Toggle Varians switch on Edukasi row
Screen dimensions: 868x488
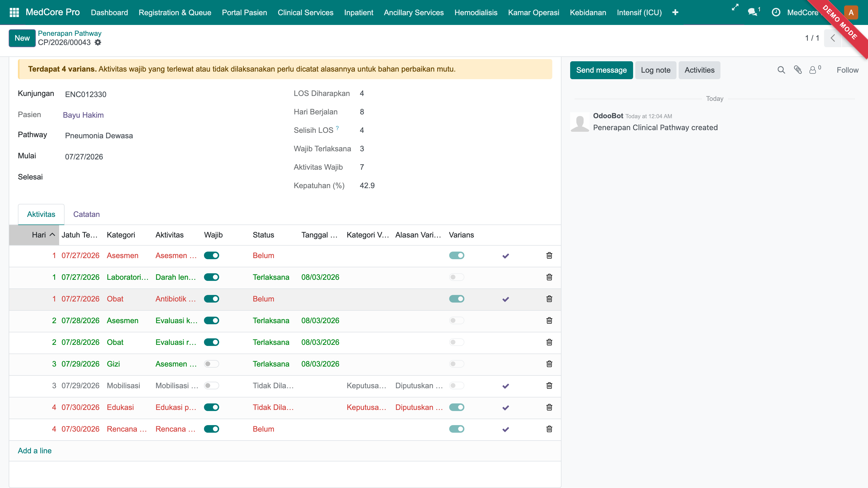(457, 407)
